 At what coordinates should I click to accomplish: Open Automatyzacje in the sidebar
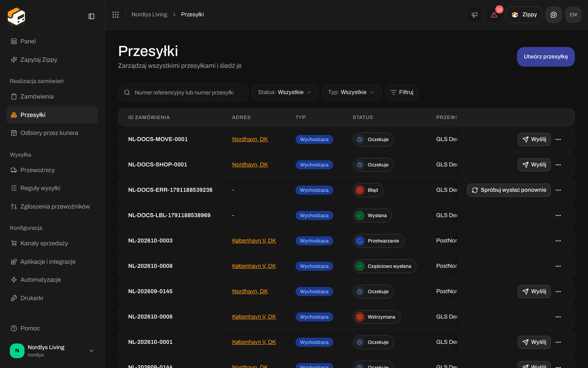coord(52,280)
